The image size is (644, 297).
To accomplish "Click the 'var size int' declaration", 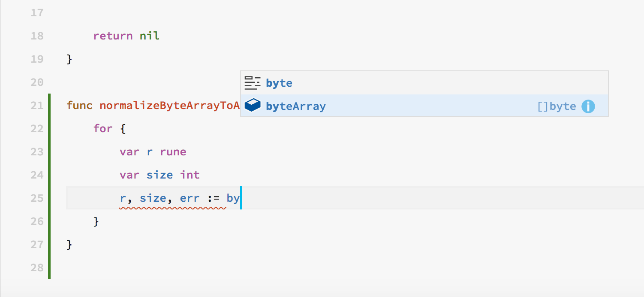I will click(x=160, y=175).
